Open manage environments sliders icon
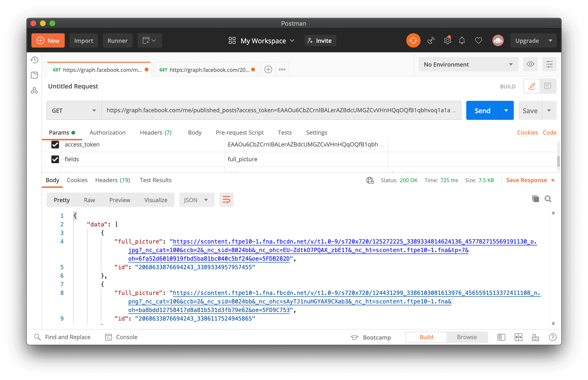Image resolution: width=588 pixels, height=380 pixels. click(549, 64)
